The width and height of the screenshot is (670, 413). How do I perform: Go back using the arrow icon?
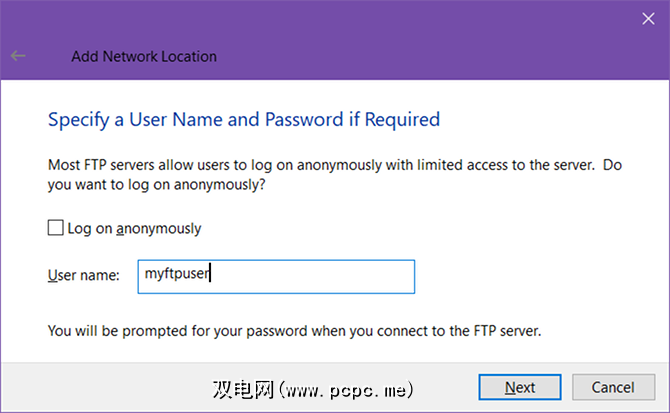click(18, 56)
